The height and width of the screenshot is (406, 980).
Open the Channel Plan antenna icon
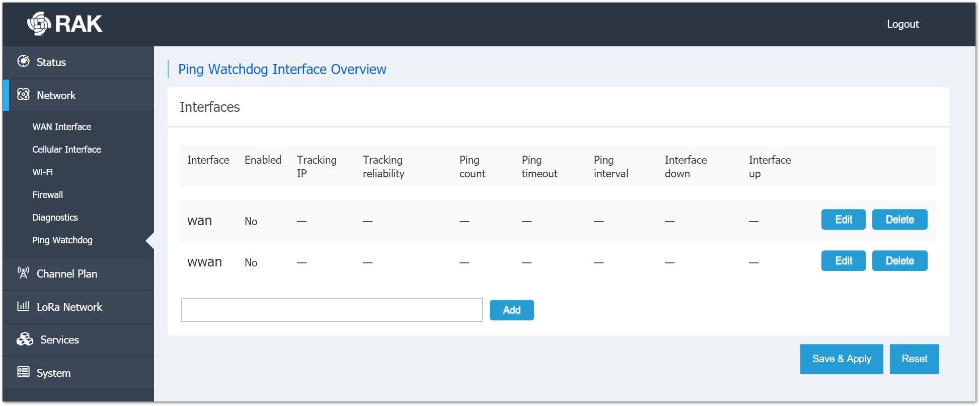(23, 273)
